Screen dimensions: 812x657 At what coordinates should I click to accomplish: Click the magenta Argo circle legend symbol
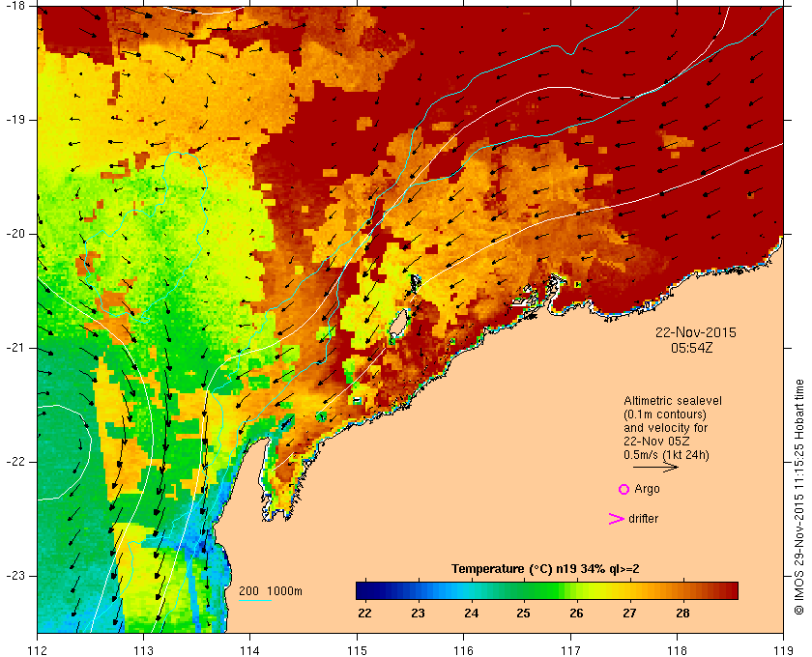click(623, 489)
